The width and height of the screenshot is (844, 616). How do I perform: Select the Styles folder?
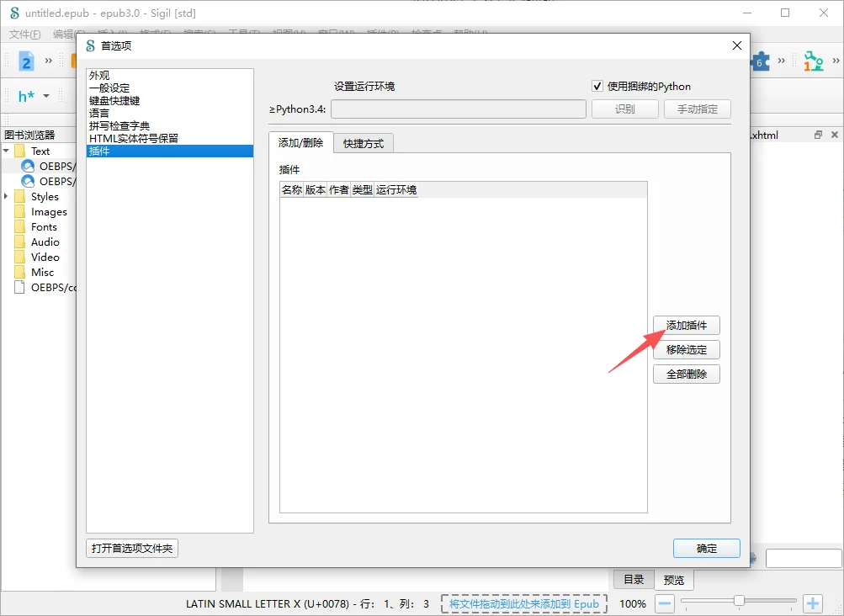tap(45, 197)
